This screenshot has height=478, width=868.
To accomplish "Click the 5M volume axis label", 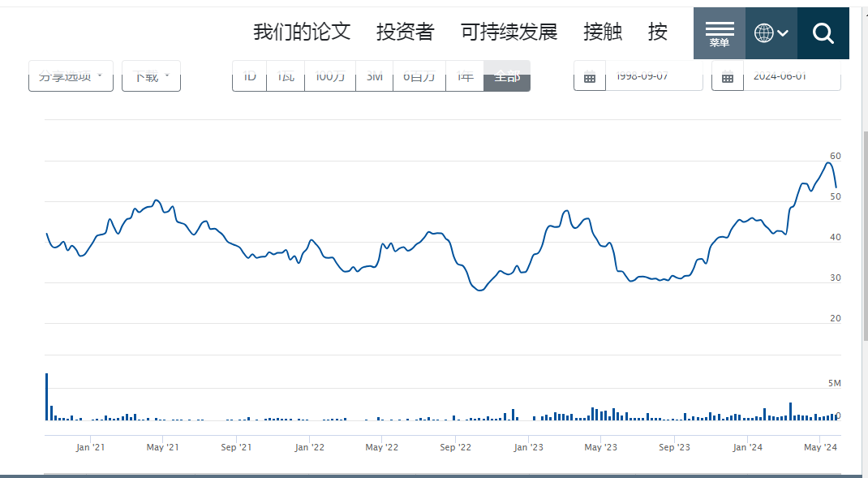I will pos(834,383).
